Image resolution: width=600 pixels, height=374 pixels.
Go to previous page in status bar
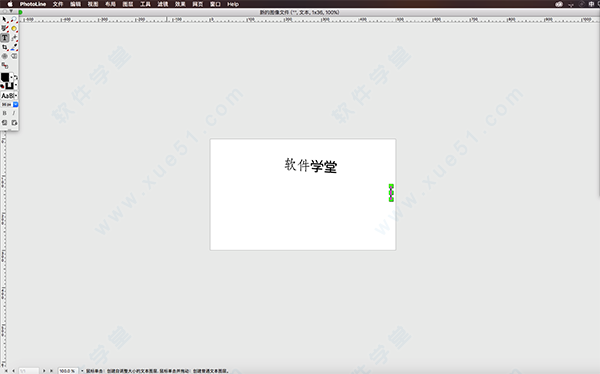(14, 371)
